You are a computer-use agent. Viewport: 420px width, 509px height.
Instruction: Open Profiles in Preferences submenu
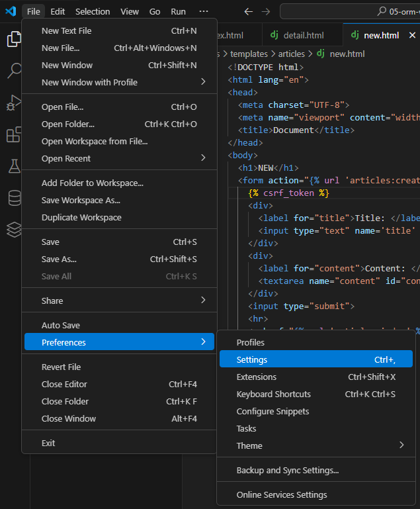coord(316,342)
